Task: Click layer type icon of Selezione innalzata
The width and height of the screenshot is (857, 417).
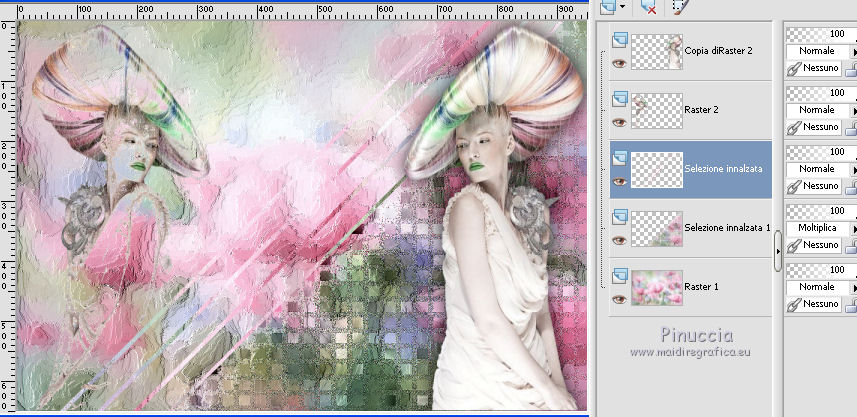Action: click(620, 158)
